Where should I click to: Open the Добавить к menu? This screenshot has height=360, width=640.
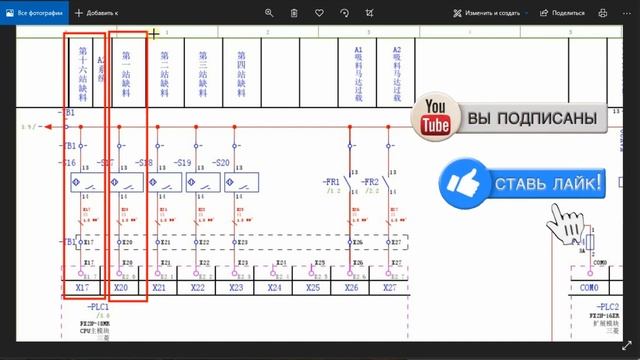coord(96,13)
